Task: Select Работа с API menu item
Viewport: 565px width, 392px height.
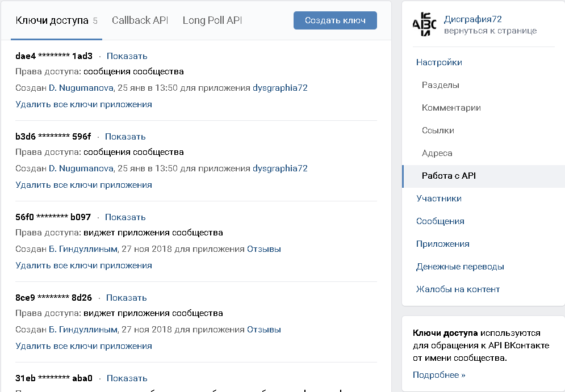Action: pyautogui.click(x=484, y=176)
